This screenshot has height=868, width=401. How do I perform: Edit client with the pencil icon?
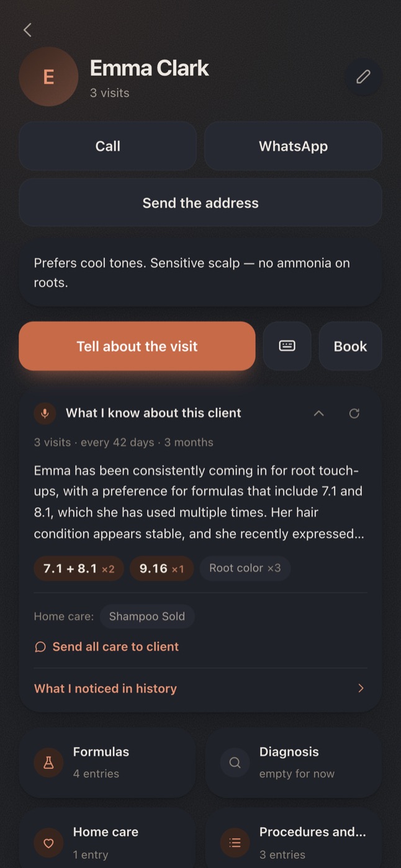363,77
